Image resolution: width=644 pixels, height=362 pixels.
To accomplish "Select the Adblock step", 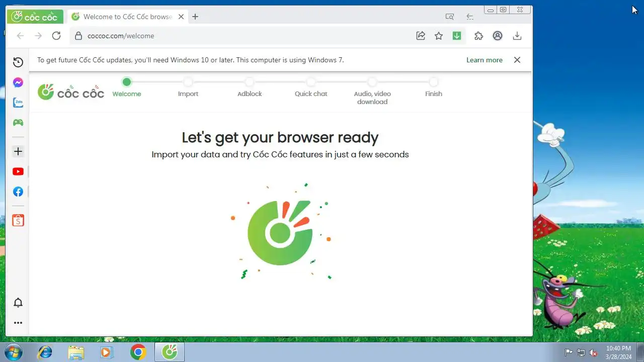I will (x=250, y=87).
